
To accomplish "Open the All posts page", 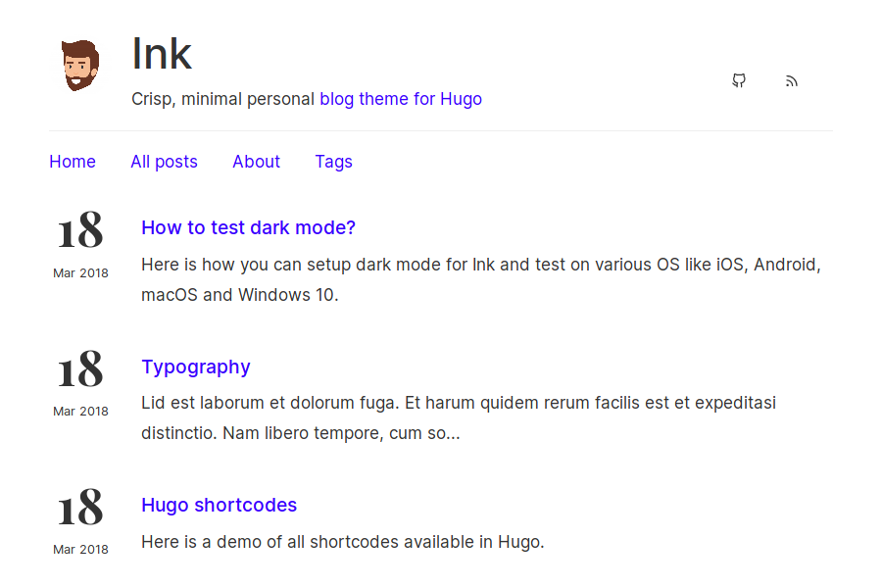I will (x=164, y=162).
